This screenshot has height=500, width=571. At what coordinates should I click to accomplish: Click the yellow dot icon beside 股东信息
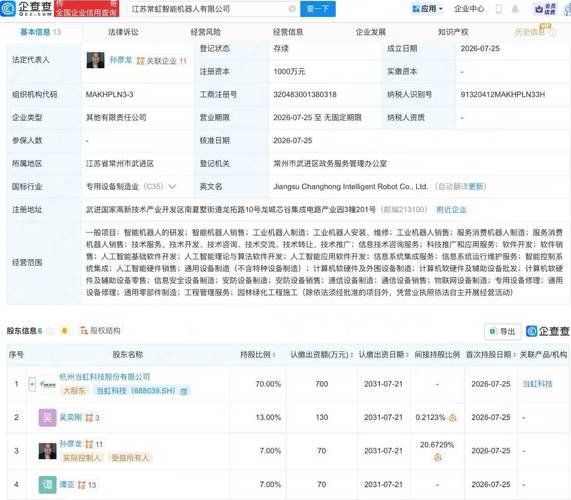click(x=64, y=331)
